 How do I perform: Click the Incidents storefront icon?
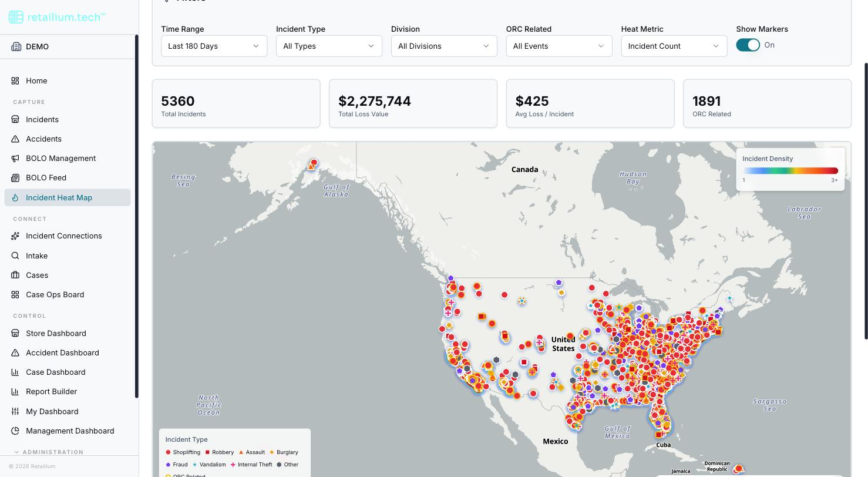point(15,119)
